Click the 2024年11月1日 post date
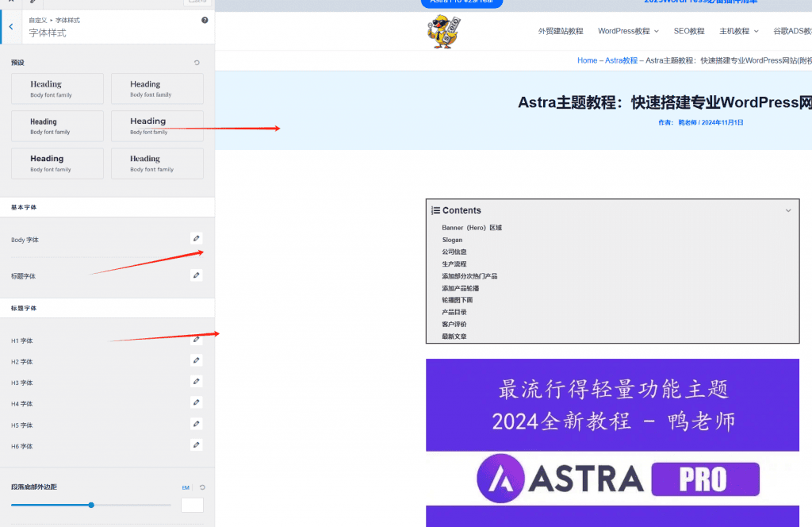The height and width of the screenshot is (527, 812). pos(722,123)
